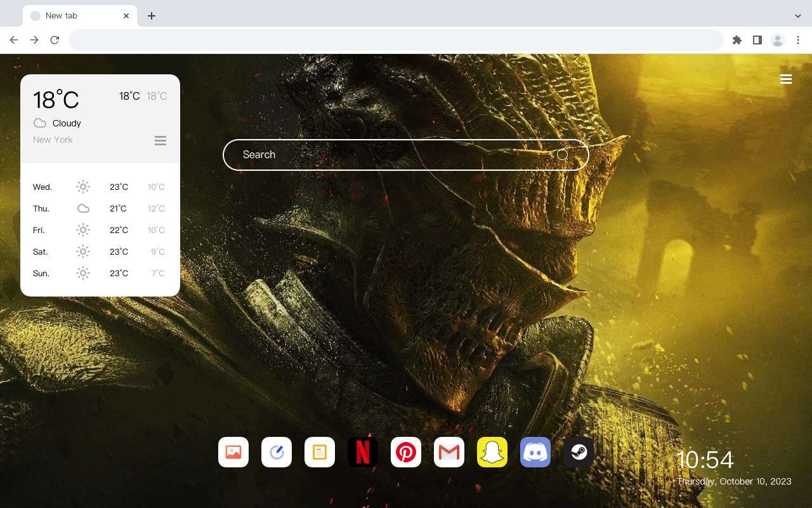This screenshot has width=812, height=508.
Task: Expand the tab search chevron
Action: tap(798, 16)
